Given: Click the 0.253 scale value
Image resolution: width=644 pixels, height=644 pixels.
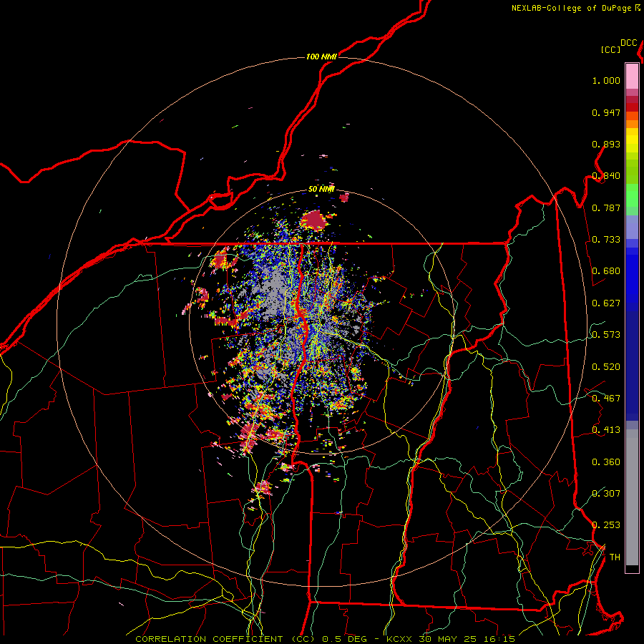Looking at the screenshot, I should 606,525.
